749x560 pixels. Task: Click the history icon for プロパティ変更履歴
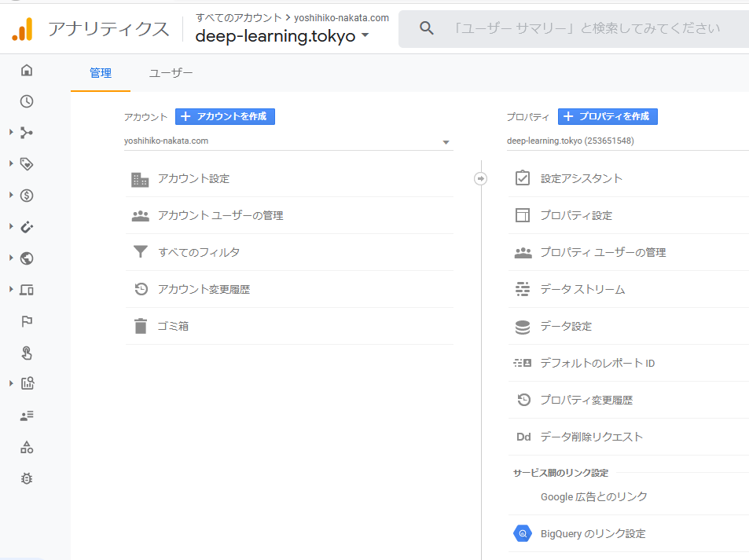point(524,400)
